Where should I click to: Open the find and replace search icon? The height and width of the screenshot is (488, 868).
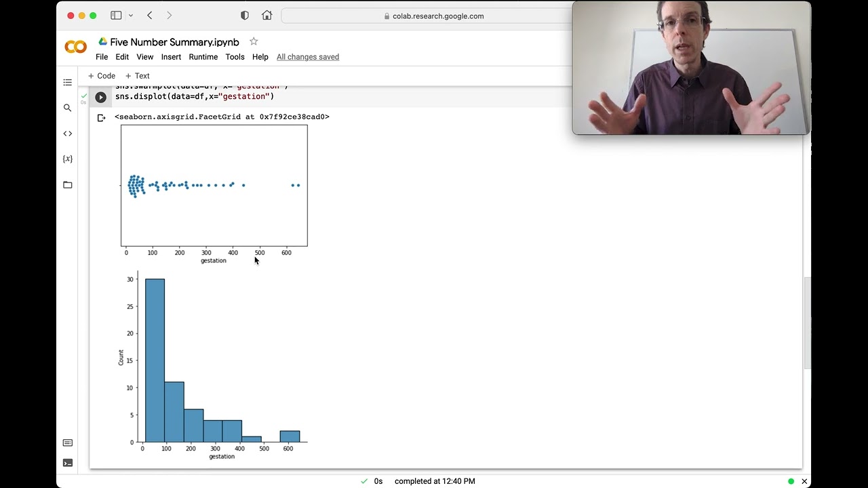[67, 108]
